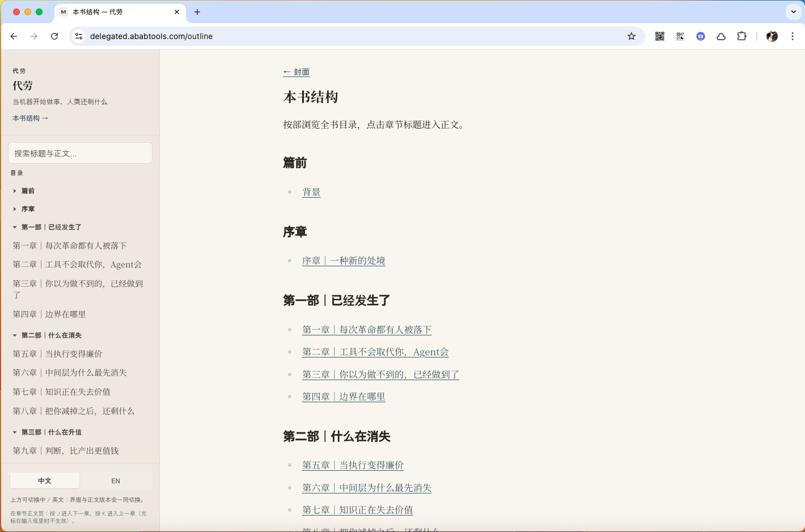Reload the current page
The height and width of the screenshot is (532, 805).
[54, 36]
